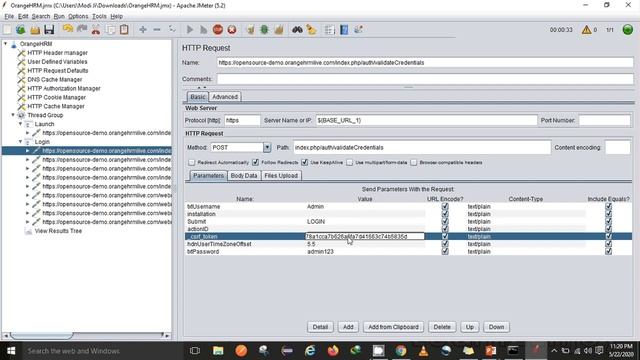Switch to the Advanced tab
Viewport: 640px width, 360px height.
point(225,97)
